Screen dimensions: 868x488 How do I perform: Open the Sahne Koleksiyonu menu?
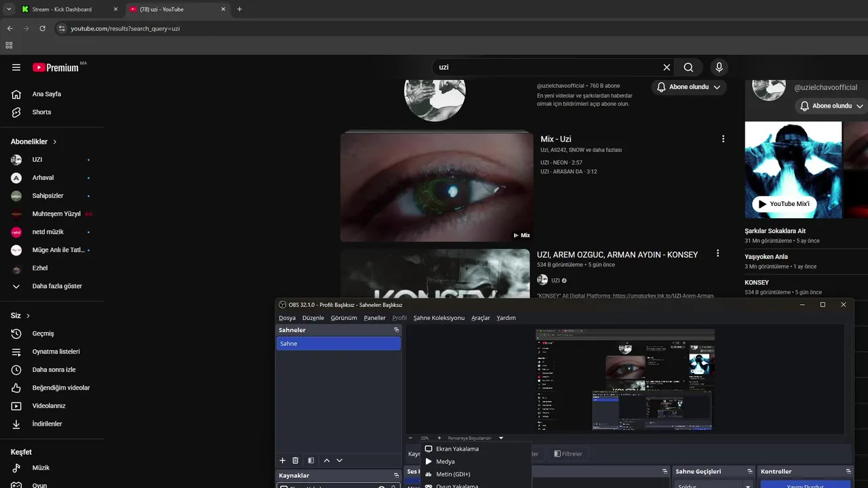pyautogui.click(x=439, y=318)
